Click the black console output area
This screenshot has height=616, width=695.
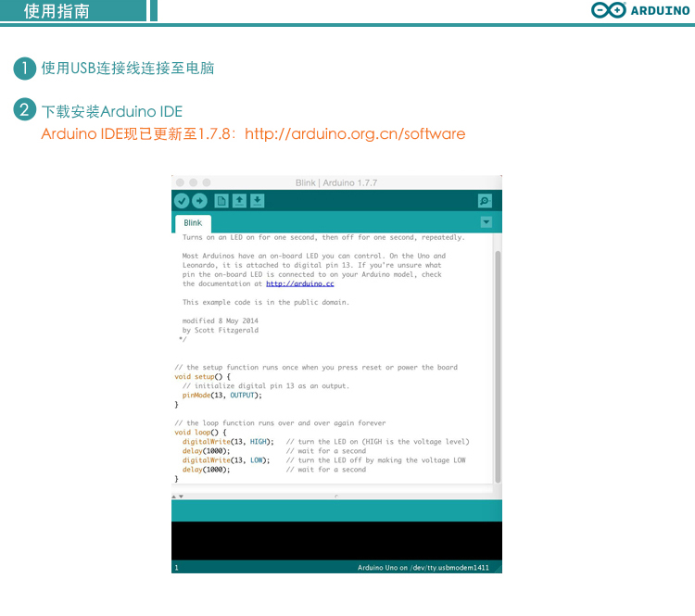click(x=336, y=540)
